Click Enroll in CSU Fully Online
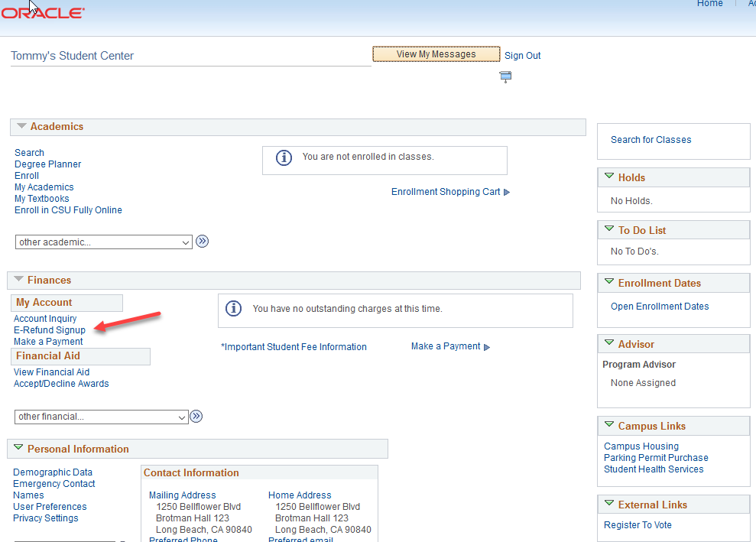 (68, 210)
